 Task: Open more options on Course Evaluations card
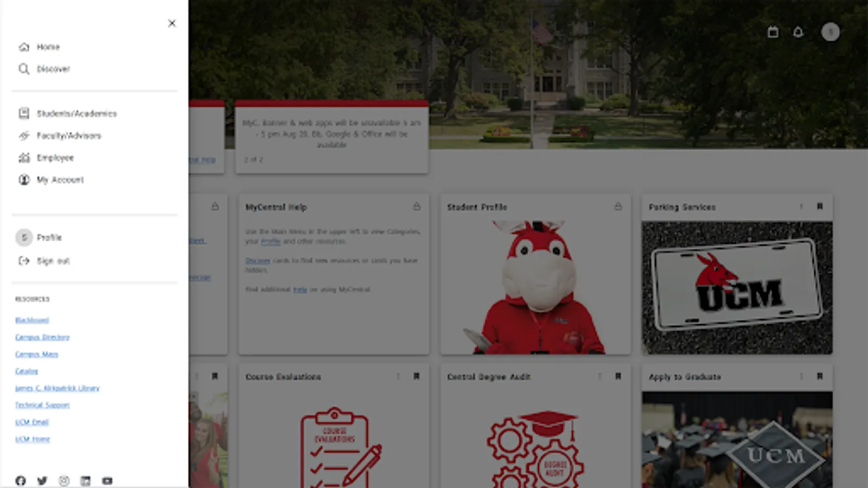pyautogui.click(x=398, y=376)
